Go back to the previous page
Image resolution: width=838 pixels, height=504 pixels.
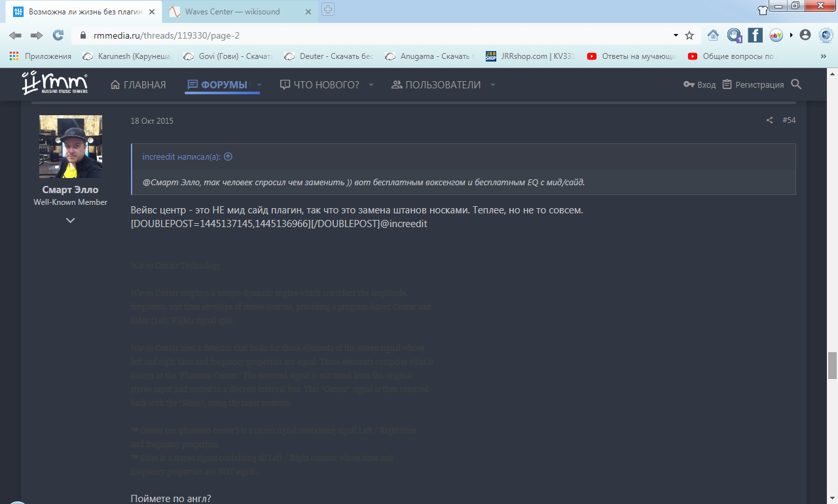(x=15, y=35)
